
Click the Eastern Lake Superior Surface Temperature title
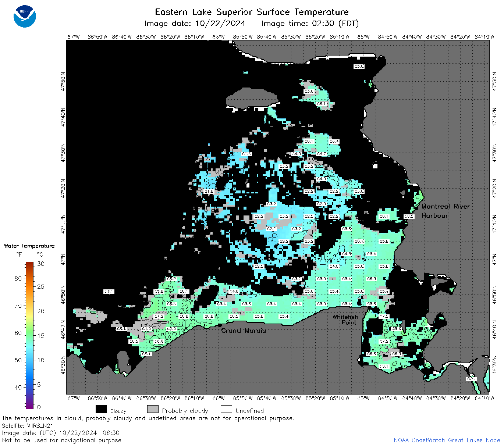[252, 12]
